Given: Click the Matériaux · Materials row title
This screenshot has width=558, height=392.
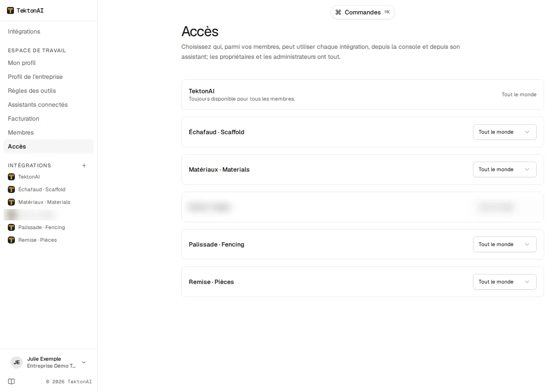Looking at the screenshot, I should [219, 169].
